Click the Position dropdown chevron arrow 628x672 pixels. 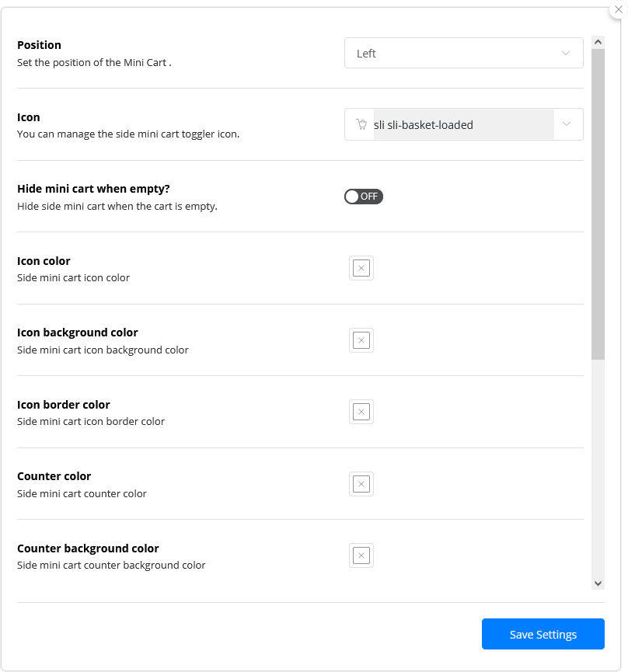coord(566,54)
